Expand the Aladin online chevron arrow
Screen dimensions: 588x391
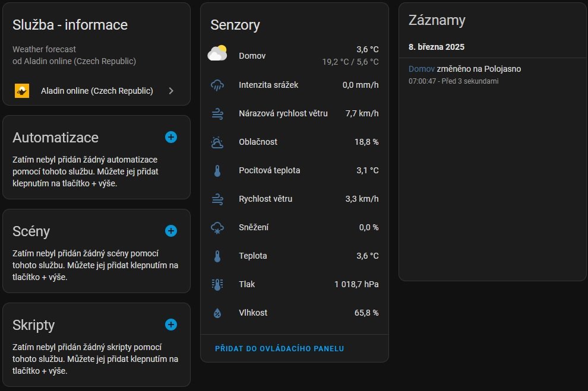point(171,91)
